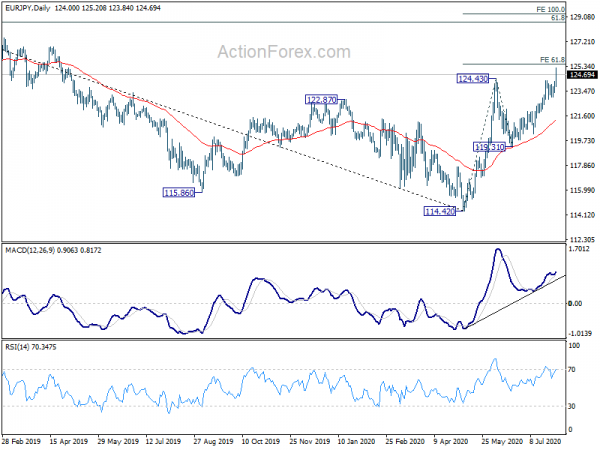
Task: Click the RSI 70 overbought level label
Action: click(572, 370)
